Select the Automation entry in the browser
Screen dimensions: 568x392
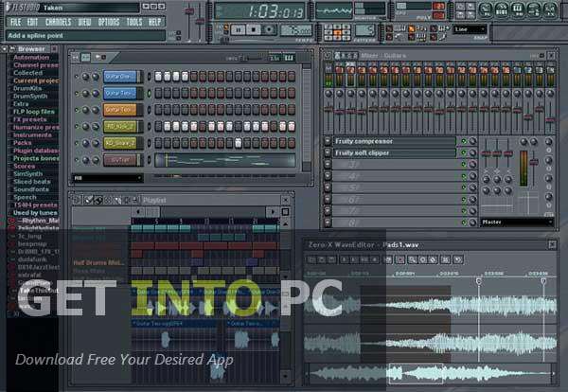point(31,57)
